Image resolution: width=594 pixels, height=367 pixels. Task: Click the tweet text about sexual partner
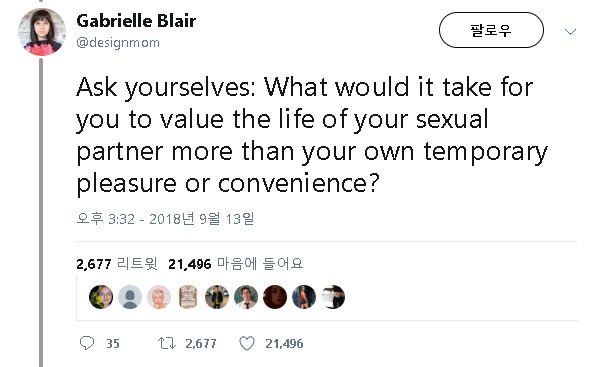[x=312, y=136]
